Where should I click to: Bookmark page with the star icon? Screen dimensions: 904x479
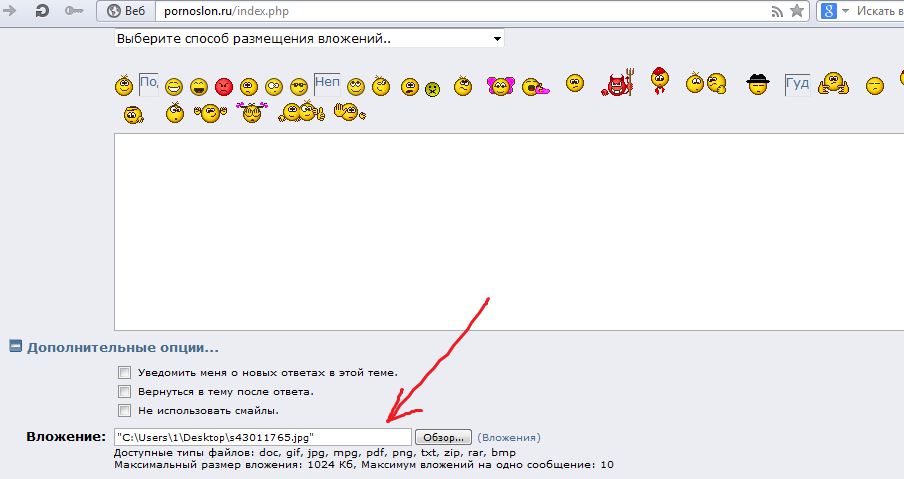coord(797,10)
